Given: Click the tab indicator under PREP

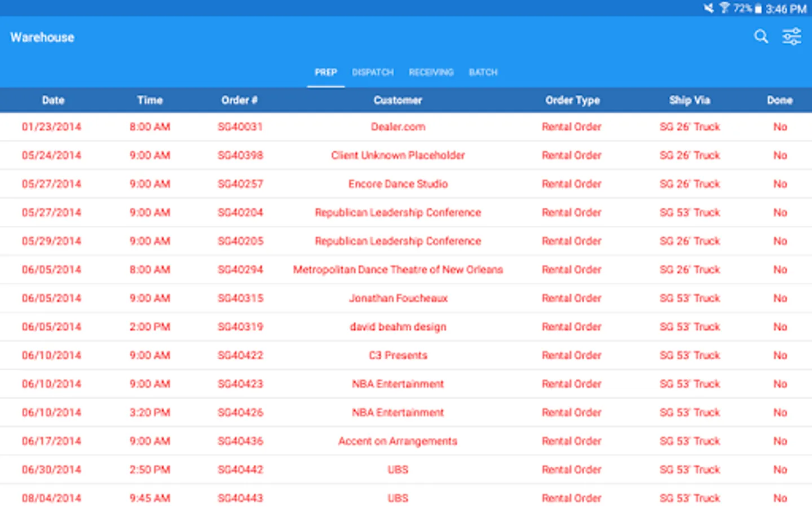Looking at the screenshot, I should click(x=325, y=85).
